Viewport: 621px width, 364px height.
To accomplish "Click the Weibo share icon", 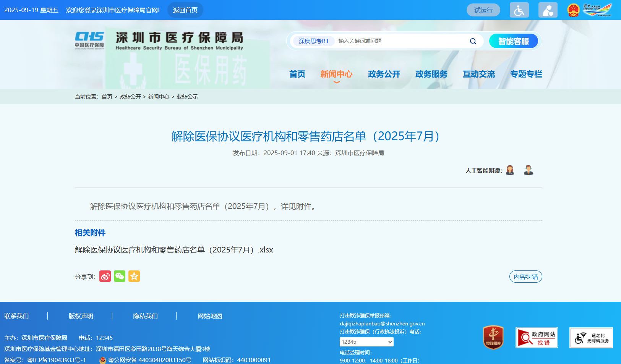I will tap(105, 276).
